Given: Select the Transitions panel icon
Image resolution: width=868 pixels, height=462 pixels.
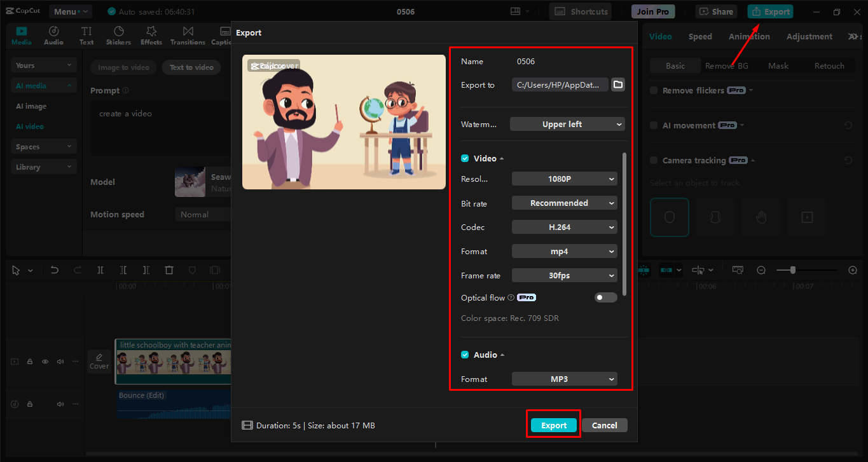Looking at the screenshot, I should (x=188, y=36).
